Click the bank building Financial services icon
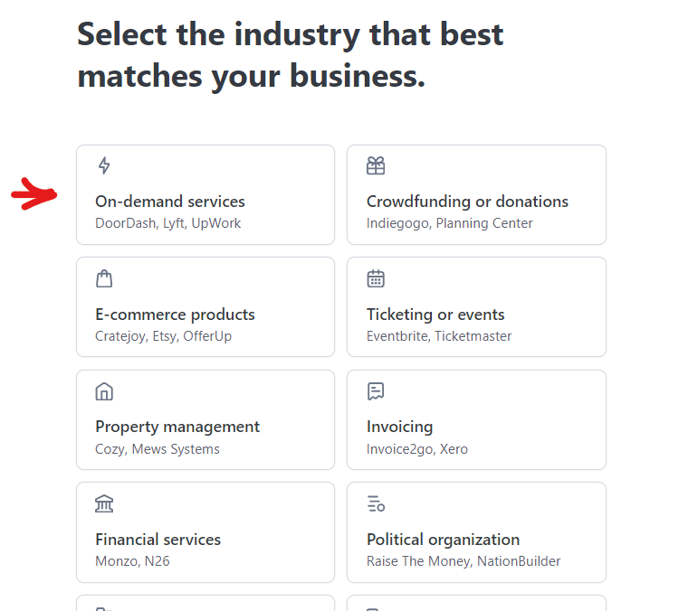The image size is (688, 611). pyautogui.click(x=104, y=504)
